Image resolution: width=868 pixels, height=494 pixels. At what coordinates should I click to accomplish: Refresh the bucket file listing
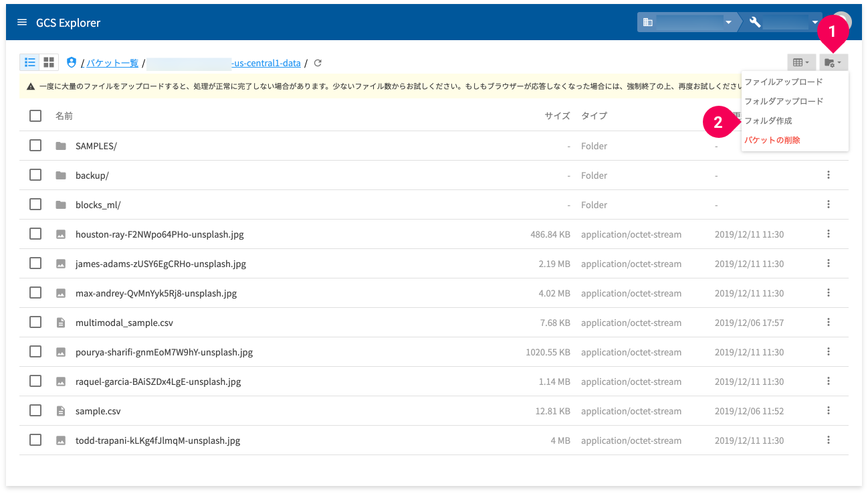click(318, 63)
